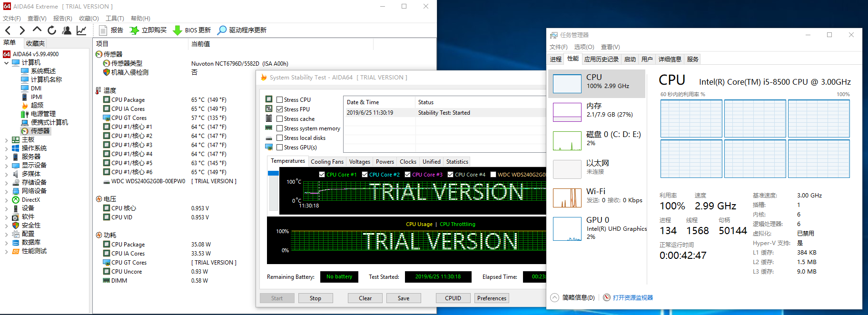The width and height of the screenshot is (868, 315).
Task: Uncheck the Stress FPU checkbox
Action: pyautogui.click(x=280, y=109)
